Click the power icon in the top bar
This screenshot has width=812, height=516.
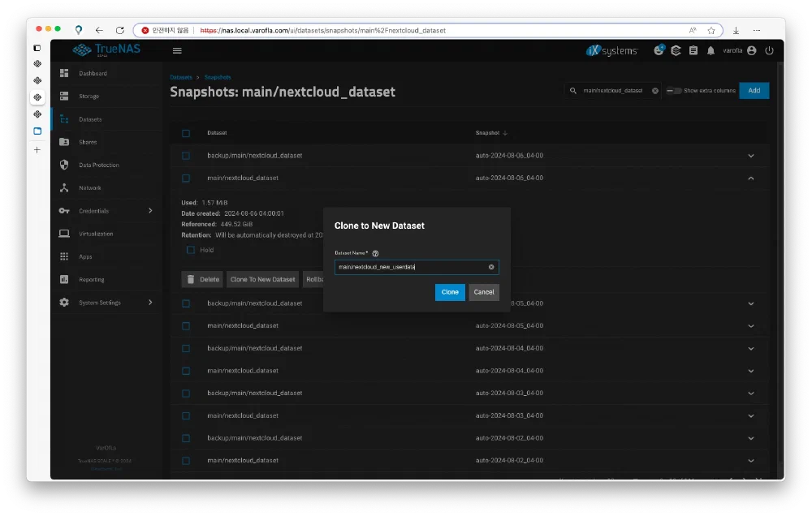[x=769, y=50]
